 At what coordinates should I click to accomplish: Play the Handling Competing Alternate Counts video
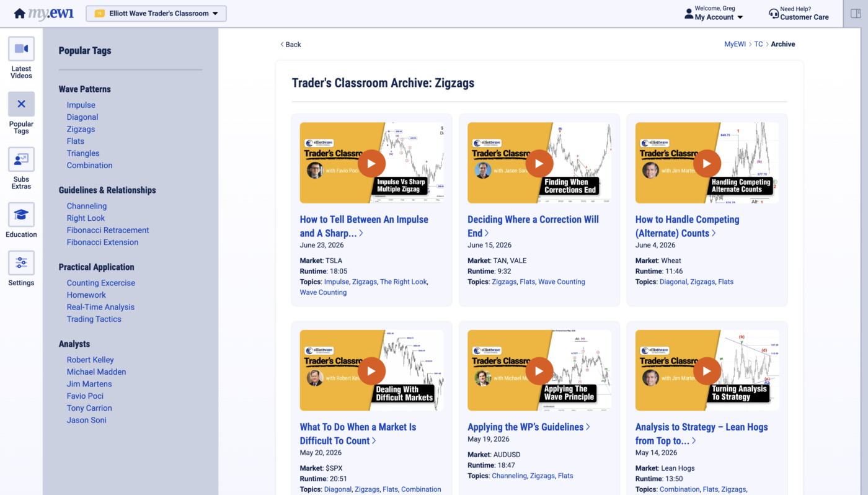click(x=707, y=163)
